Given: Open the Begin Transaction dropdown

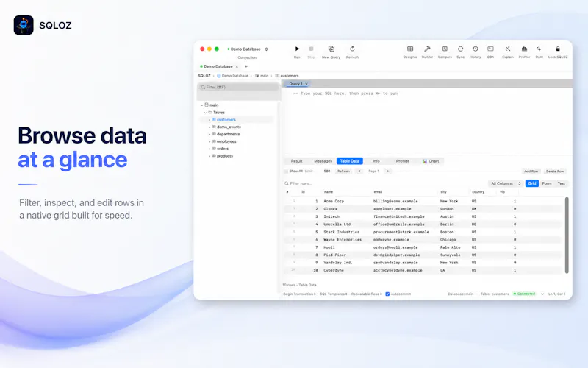Looking at the screenshot, I should click(299, 294).
